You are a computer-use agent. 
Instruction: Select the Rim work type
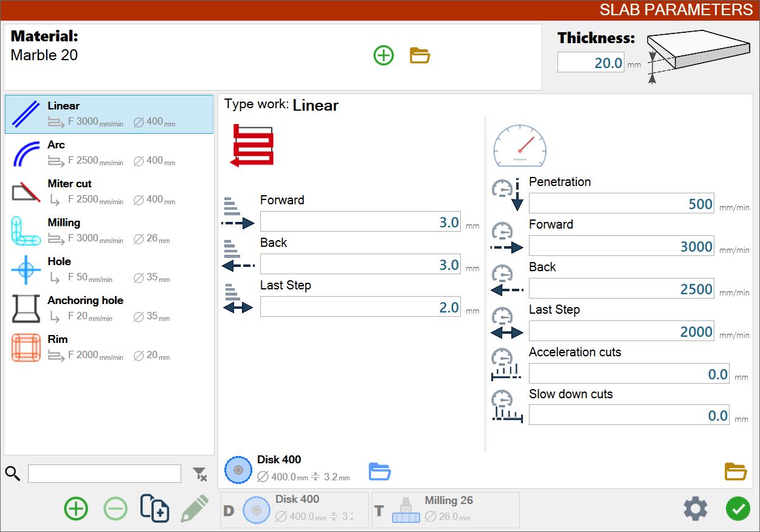pos(109,348)
